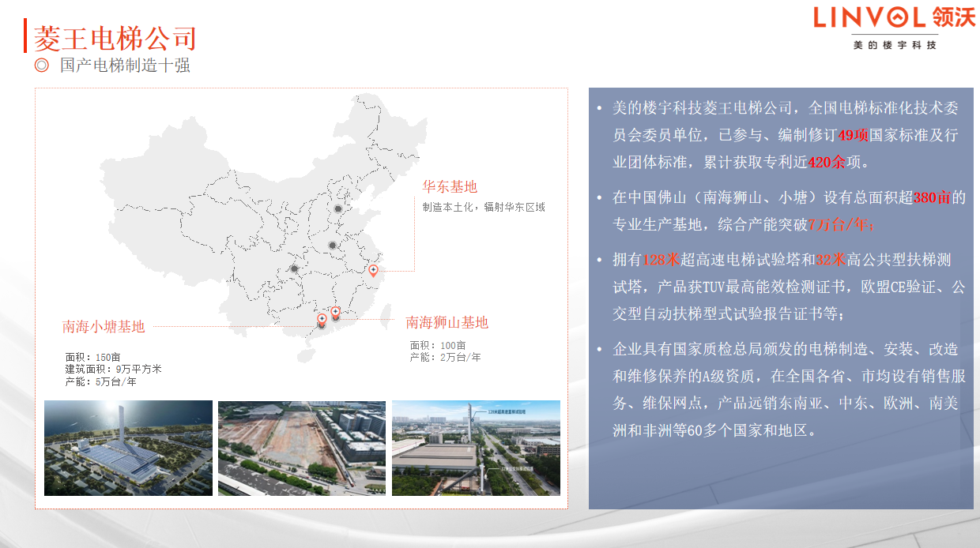Viewport: 980px width, 548px height.
Task: Click the 南海小塘基地 label
Action: click(104, 326)
